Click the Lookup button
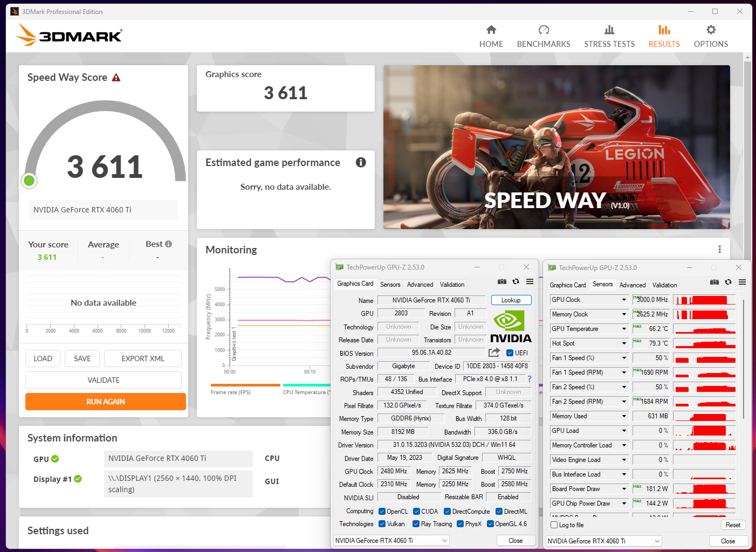Screen dimensions: 756x552 coord(511,300)
